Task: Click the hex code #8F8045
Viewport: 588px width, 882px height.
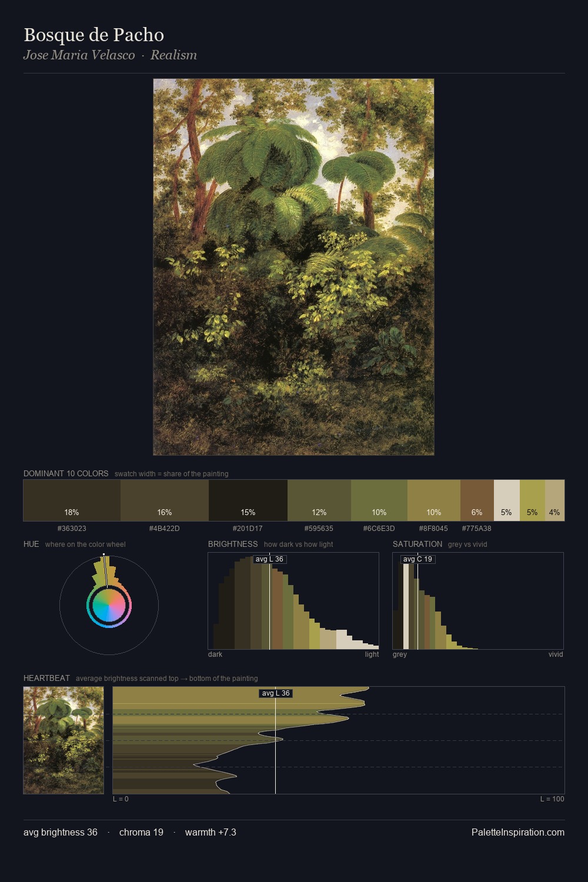Action: pos(433,529)
